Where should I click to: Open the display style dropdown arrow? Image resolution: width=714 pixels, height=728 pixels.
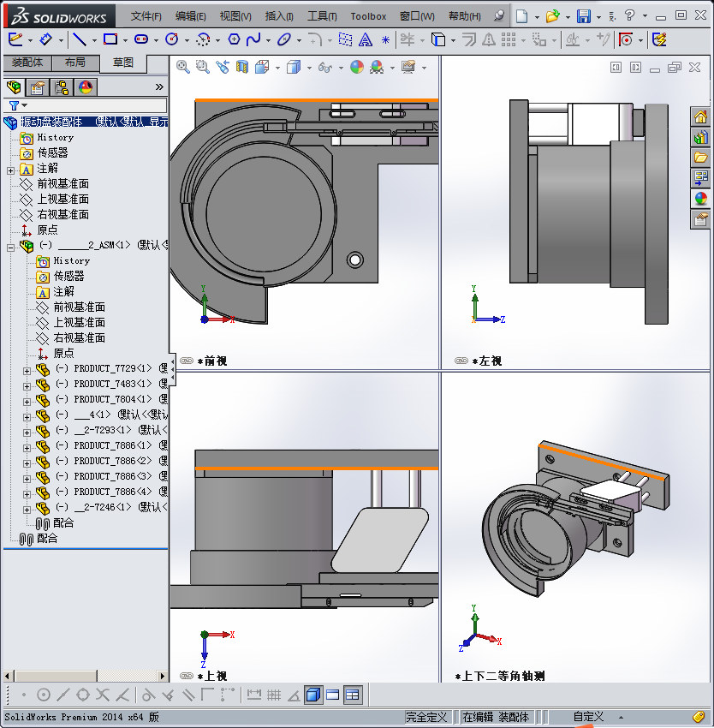(308, 66)
